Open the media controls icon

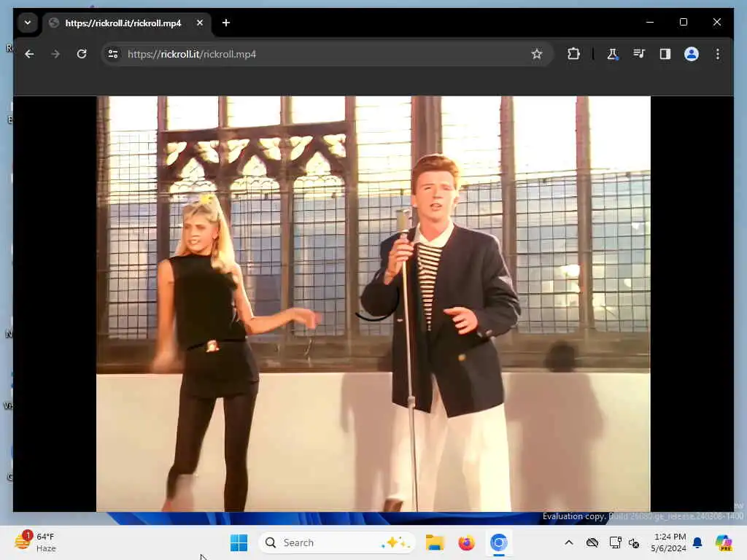[639, 54]
